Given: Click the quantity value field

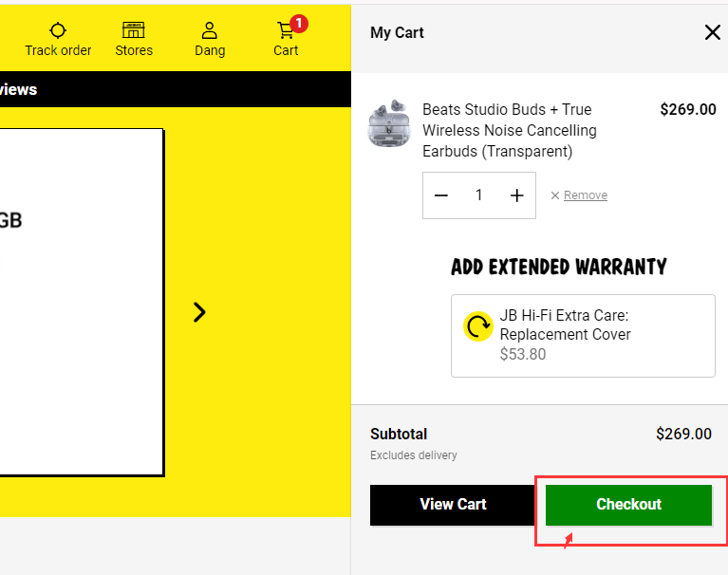Looking at the screenshot, I should [478, 195].
